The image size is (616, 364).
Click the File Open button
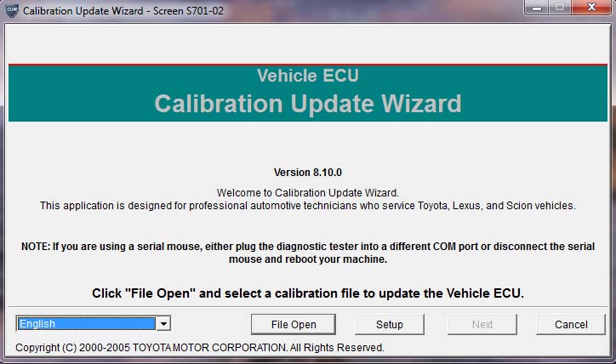point(294,324)
